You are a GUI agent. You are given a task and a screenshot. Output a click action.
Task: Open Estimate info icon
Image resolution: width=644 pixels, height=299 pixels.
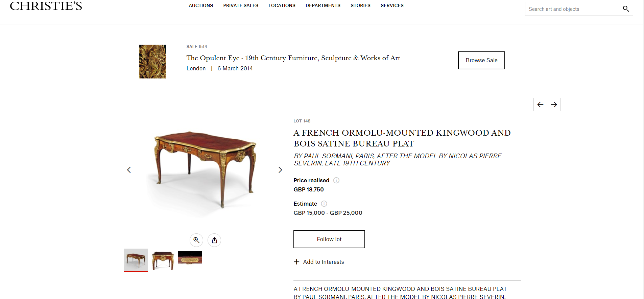point(324,204)
